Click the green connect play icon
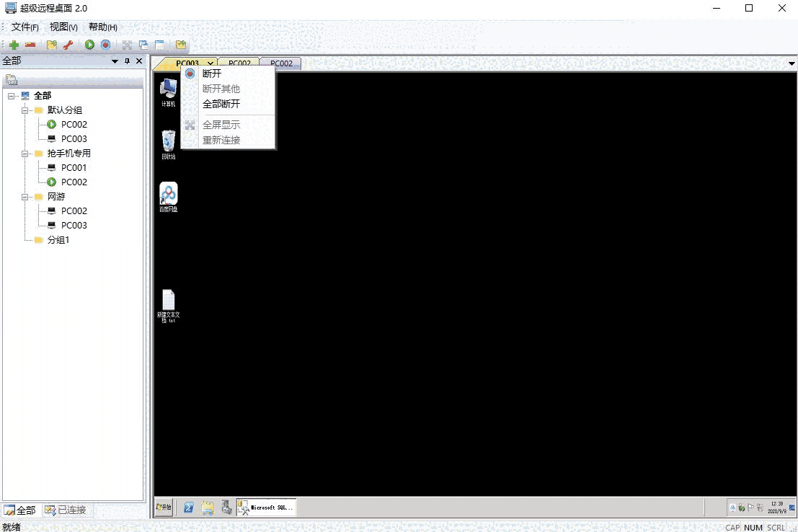The image size is (798, 532). 89,45
